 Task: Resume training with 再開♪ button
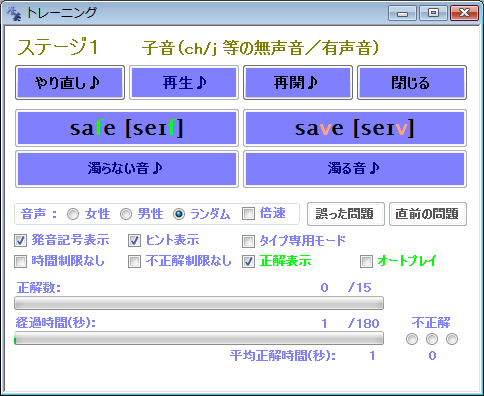298,83
